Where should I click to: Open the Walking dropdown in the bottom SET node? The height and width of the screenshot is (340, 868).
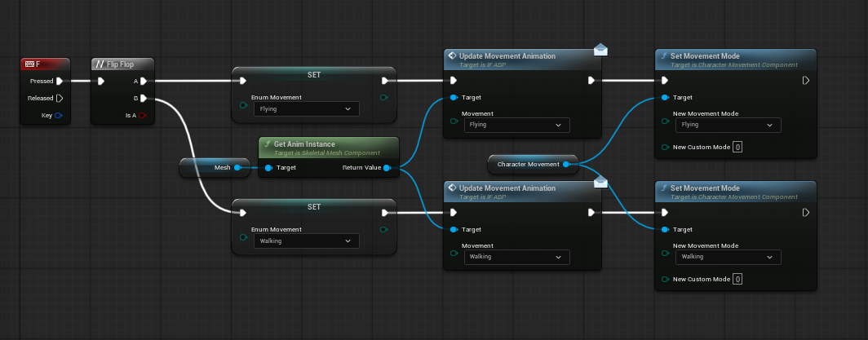(x=306, y=241)
